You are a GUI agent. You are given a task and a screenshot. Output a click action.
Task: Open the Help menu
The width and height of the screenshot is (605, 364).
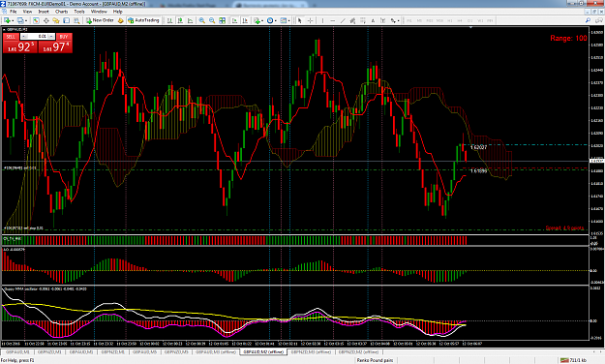coord(117,12)
